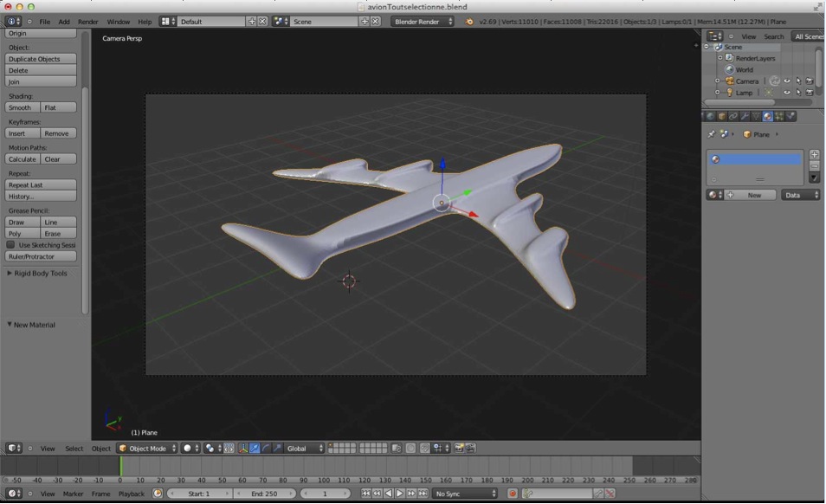The height and width of the screenshot is (504, 826).
Task: Hide the Camera using its eye icon
Action: coord(787,81)
